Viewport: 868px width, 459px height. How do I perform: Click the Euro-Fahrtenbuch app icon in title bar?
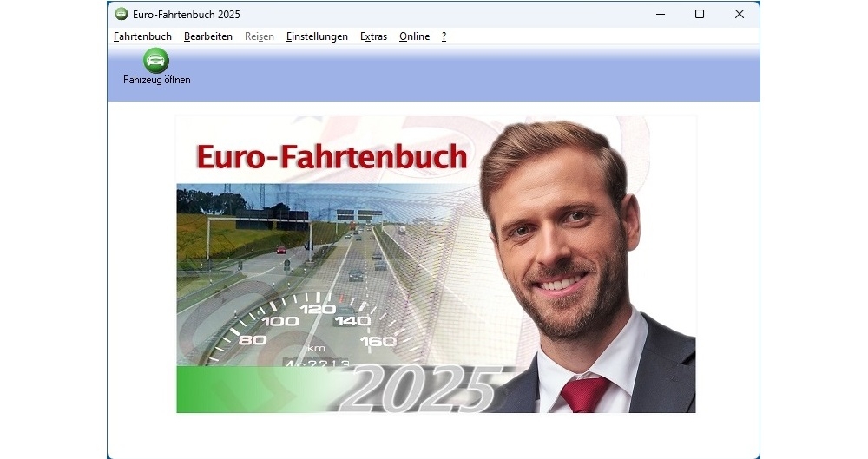click(x=122, y=14)
